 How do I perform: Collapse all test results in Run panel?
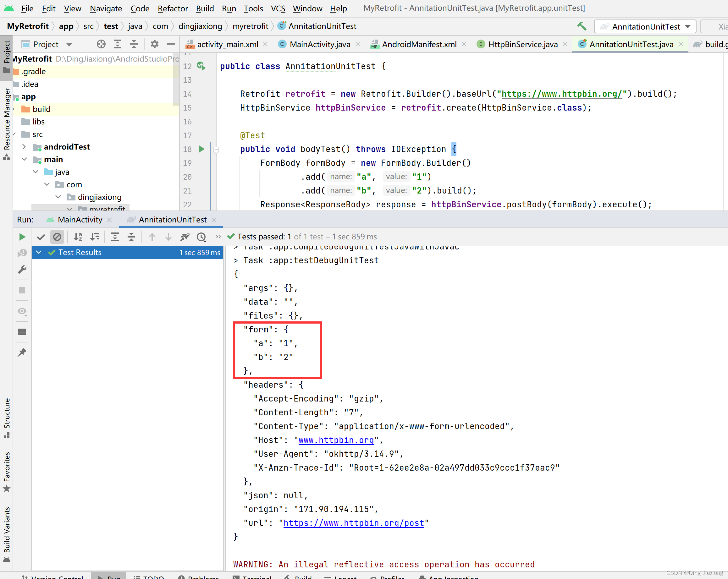click(131, 237)
